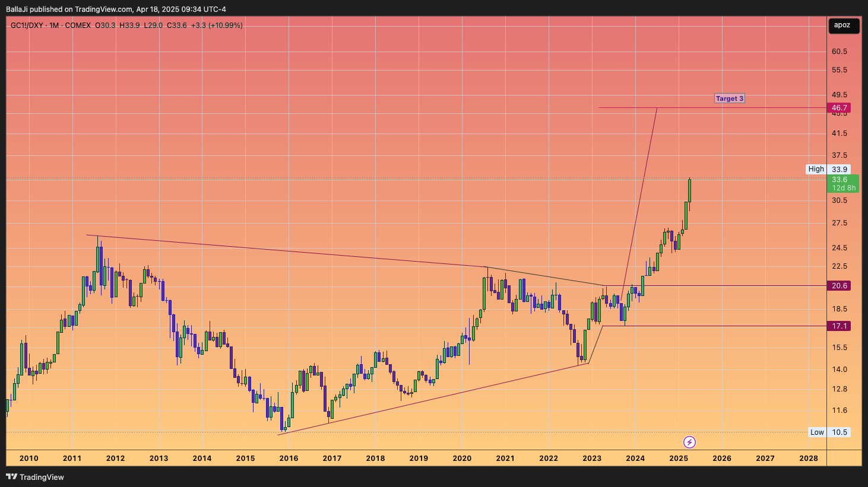Click 2012 on the time axis
Screen dimensions: 868x487
click(115, 459)
